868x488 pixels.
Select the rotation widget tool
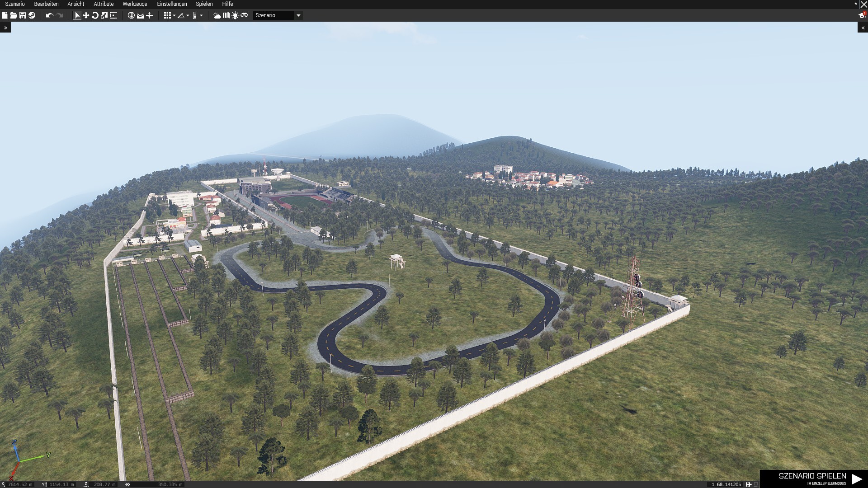pos(95,15)
